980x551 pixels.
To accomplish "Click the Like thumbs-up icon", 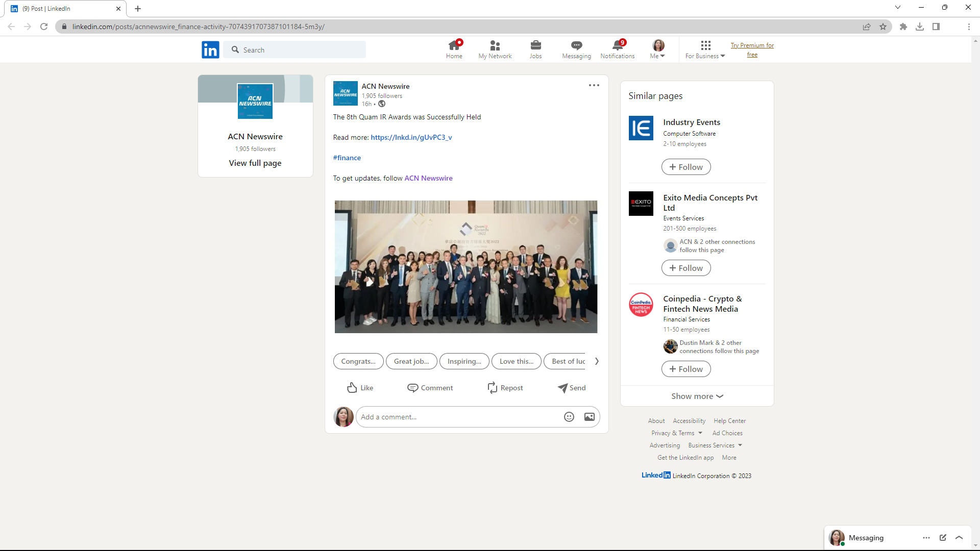I will [x=360, y=388].
